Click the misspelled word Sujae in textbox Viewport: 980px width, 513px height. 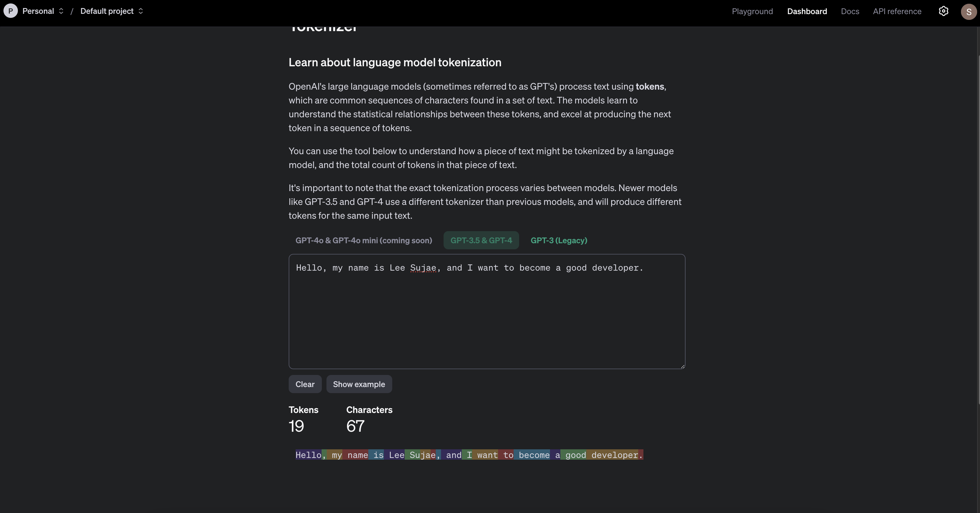(423, 268)
